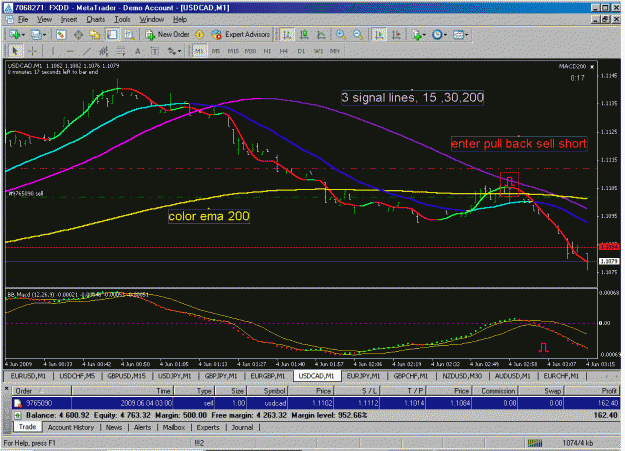This screenshot has height=451, width=625.
Task: Toggle the Data Window crosshair-target icon
Action: coord(78,35)
